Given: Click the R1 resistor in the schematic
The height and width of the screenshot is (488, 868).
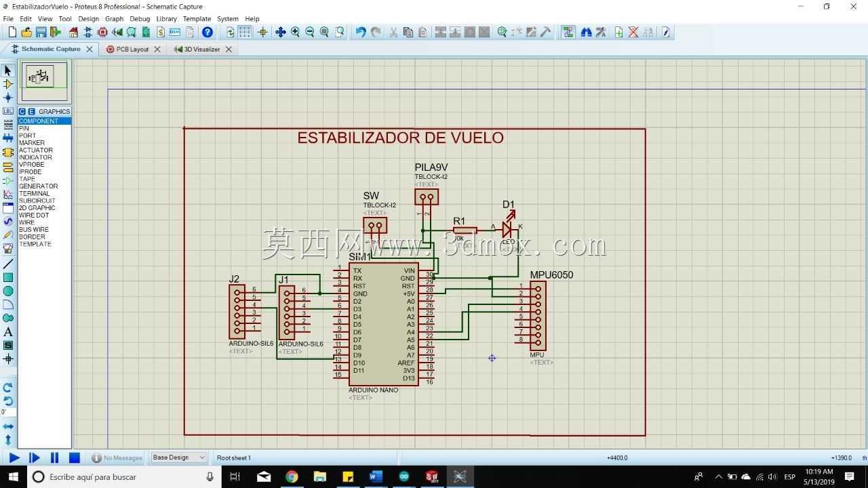Looking at the screenshot, I should pos(465,230).
